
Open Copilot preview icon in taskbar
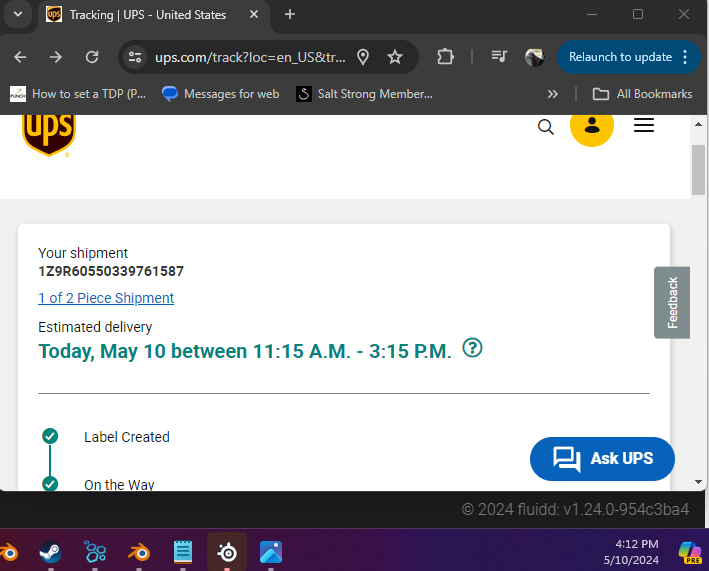coord(690,552)
